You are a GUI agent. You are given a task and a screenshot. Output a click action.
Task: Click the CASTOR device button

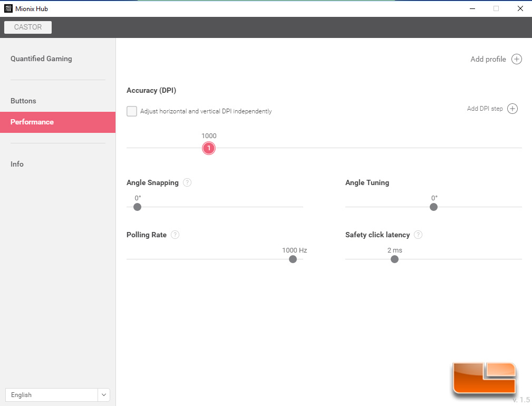click(x=28, y=27)
